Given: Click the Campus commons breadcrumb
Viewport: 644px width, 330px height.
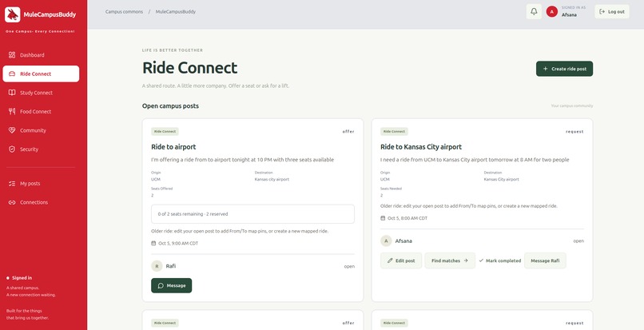Looking at the screenshot, I should click(x=124, y=11).
